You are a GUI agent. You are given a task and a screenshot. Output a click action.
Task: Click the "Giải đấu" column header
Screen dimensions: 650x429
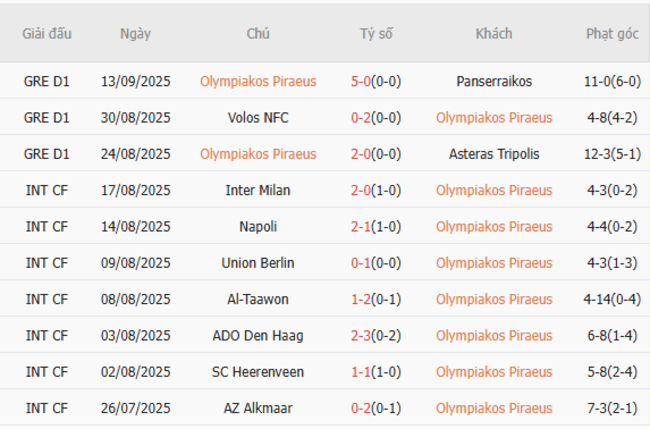click(47, 34)
